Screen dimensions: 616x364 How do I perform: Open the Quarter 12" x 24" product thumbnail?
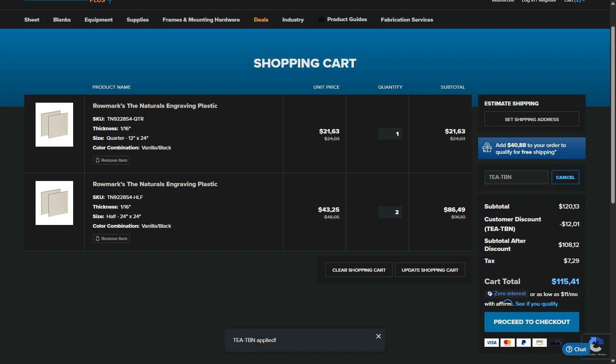click(54, 125)
